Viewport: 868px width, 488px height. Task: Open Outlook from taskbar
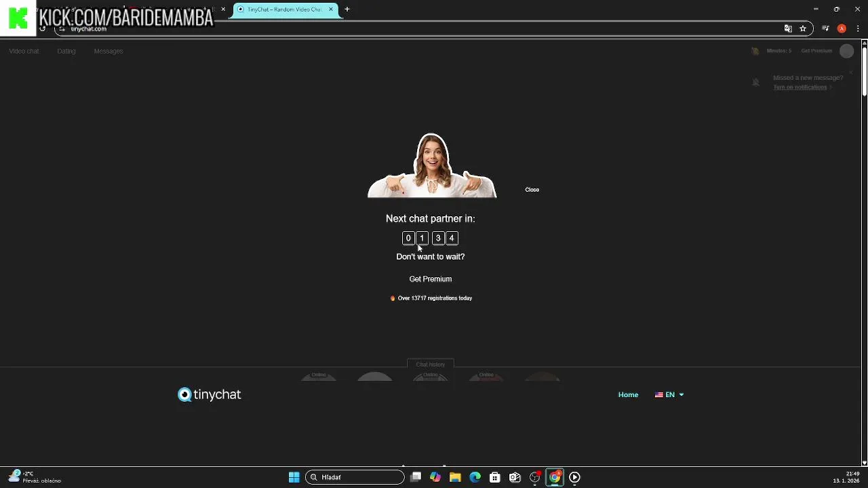pyautogui.click(x=515, y=477)
